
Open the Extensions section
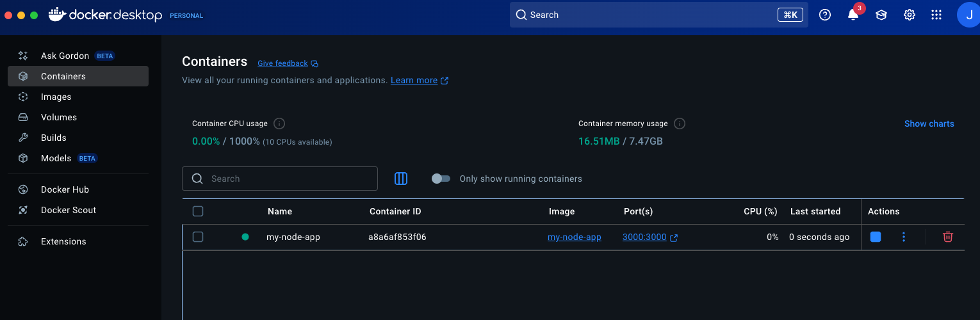(78, 241)
